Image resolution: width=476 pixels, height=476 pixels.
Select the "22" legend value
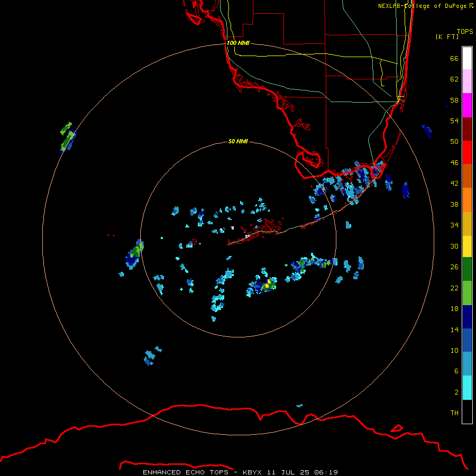[454, 288]
